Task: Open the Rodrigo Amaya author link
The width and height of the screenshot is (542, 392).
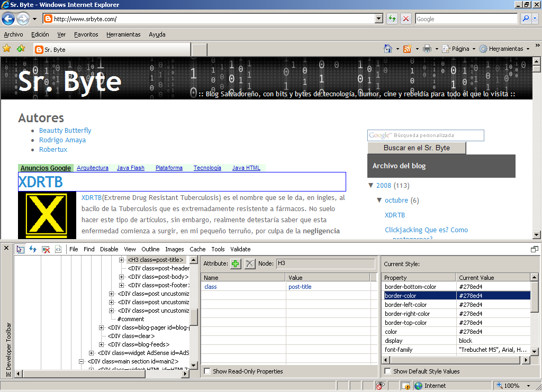Action: coord(62,140)
